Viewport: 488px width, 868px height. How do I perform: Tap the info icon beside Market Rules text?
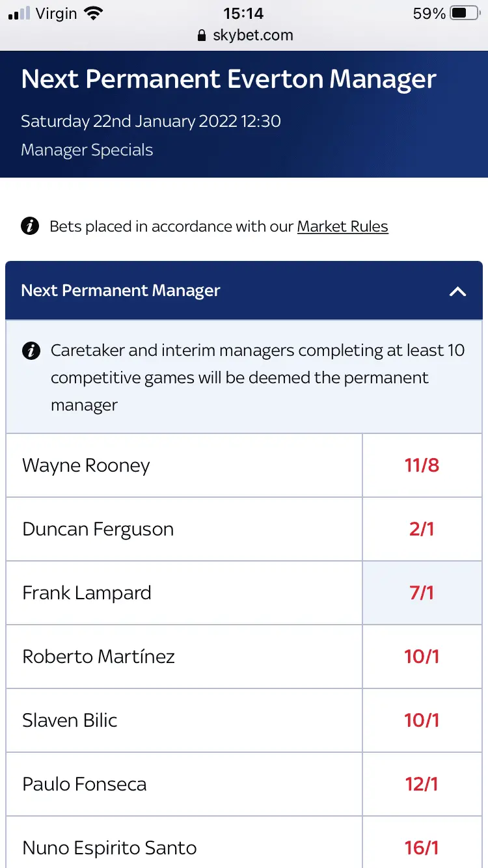(x=30, y=226)
